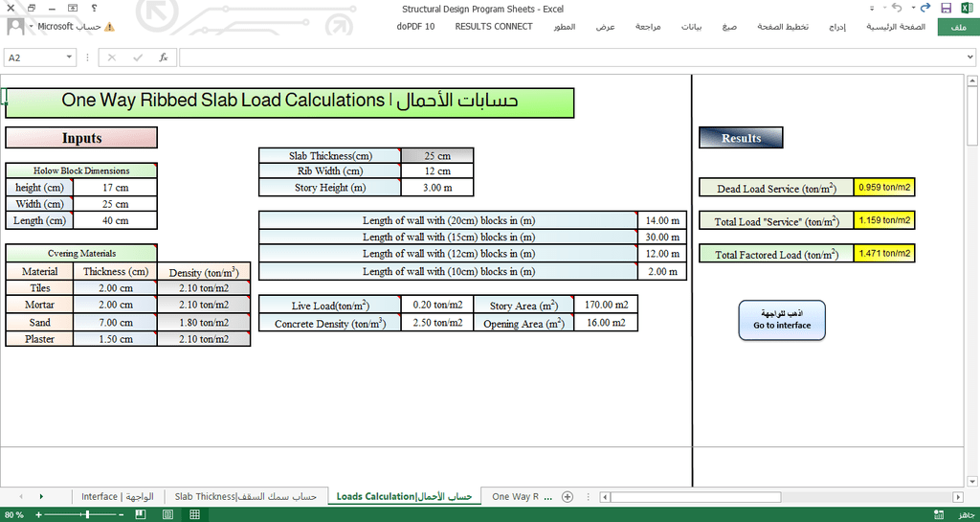Click the Enter checkmark formula bar icon
The image size is (980, 522).
[x=138, y=57]
